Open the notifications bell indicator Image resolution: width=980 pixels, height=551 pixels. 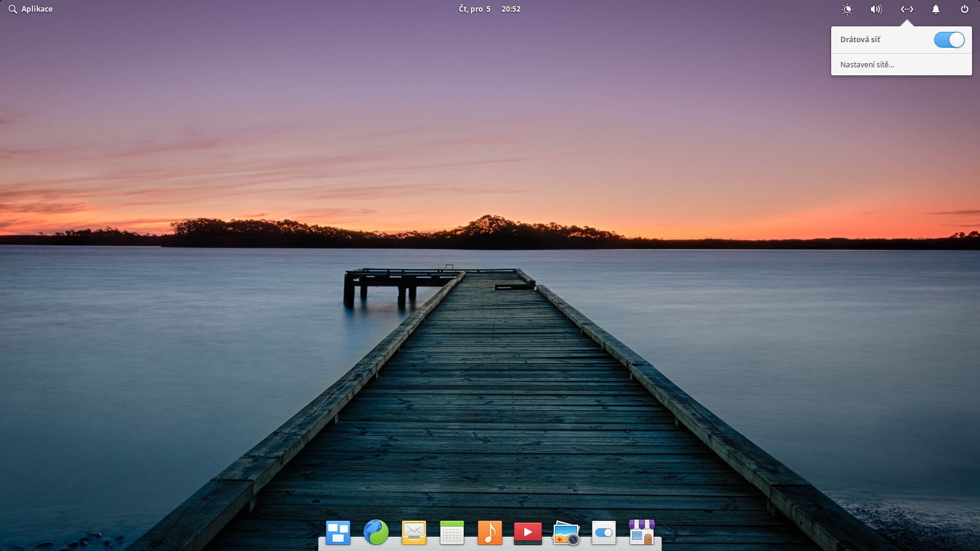coord(936,9)
